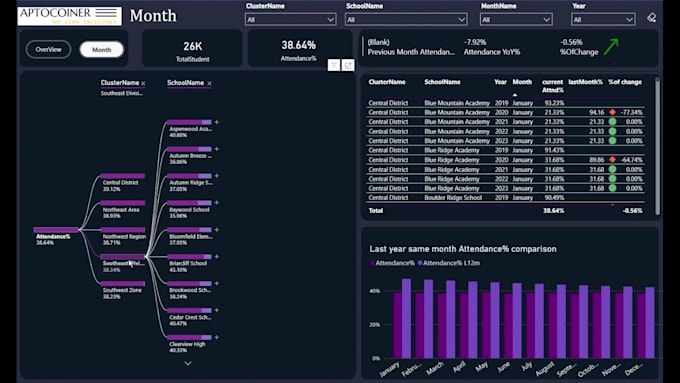
Task: Select the Month page button
Action: click(101, 49)
